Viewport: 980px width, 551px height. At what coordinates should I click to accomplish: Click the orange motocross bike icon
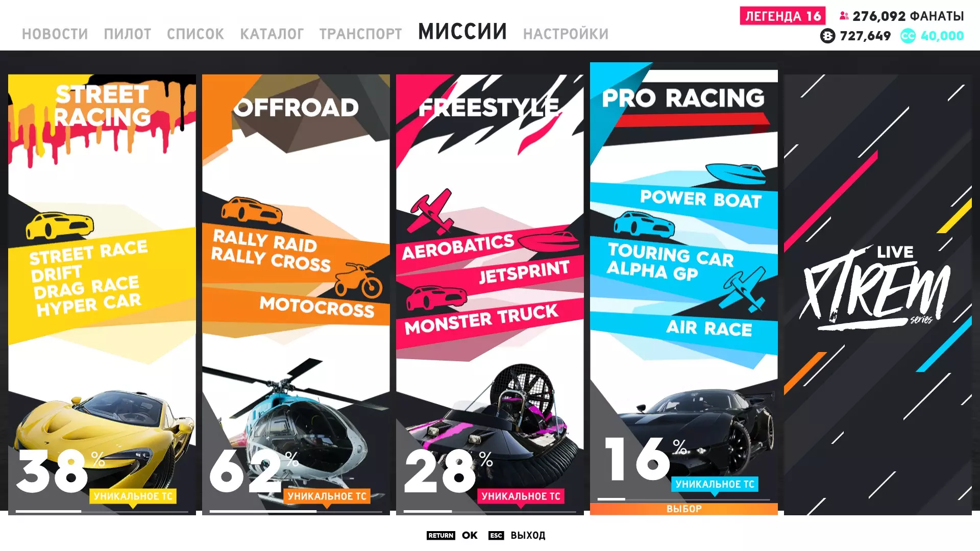click(x=358, y=280)
